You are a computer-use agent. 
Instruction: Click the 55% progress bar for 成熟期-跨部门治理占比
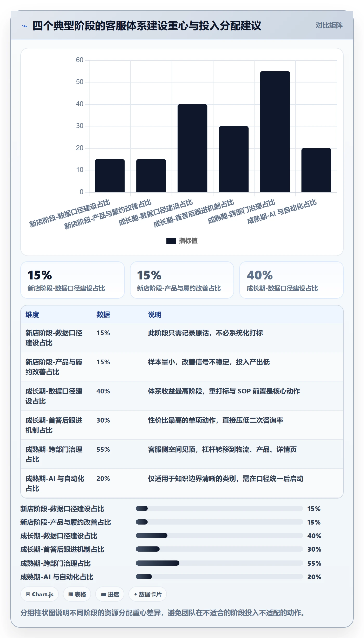click(219, 563)
